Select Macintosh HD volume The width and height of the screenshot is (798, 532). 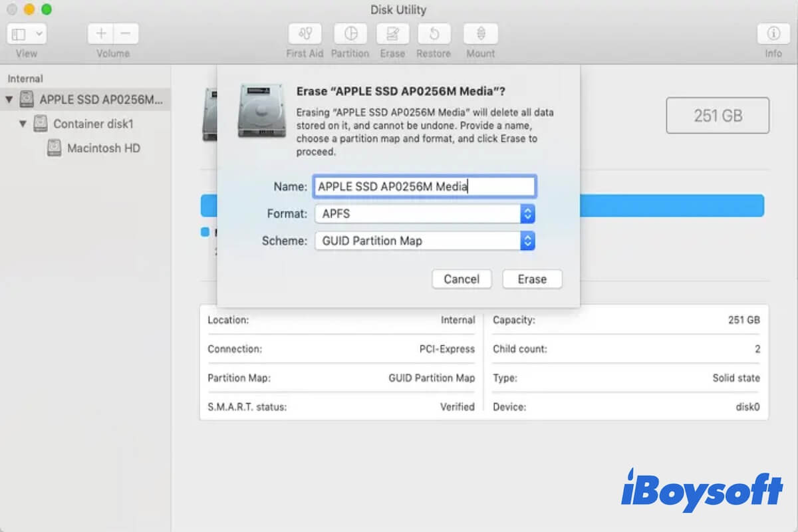103,148
